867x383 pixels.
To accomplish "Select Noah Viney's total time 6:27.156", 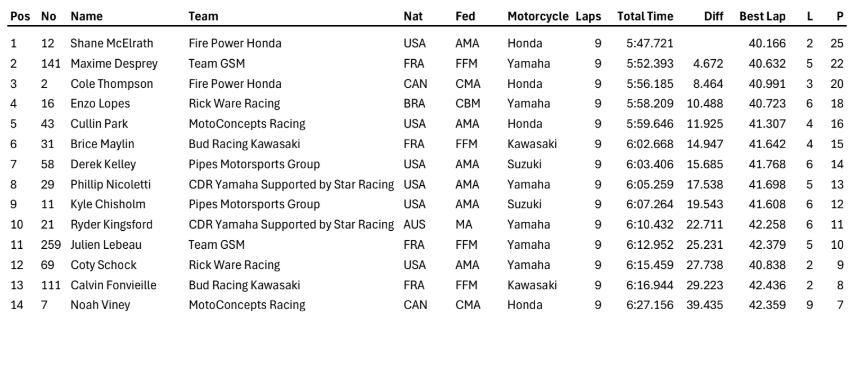I will (x=650, y=305).
